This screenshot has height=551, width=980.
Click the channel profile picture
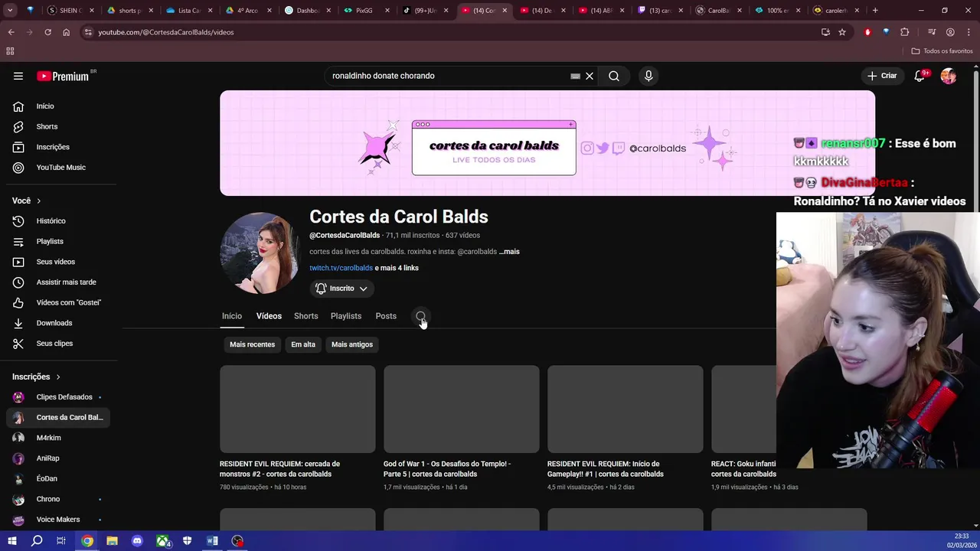(x=259, y=253)
